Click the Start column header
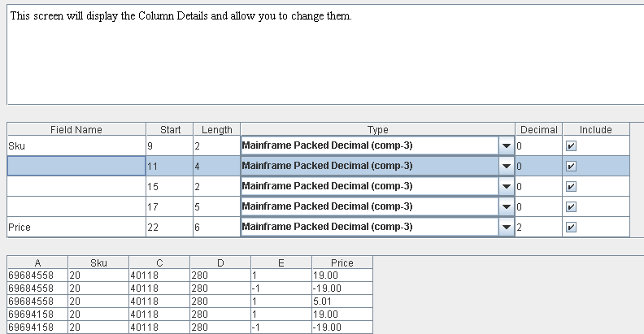Image resolution: width=644 pixels, height=334 pixels. point(170,130)
